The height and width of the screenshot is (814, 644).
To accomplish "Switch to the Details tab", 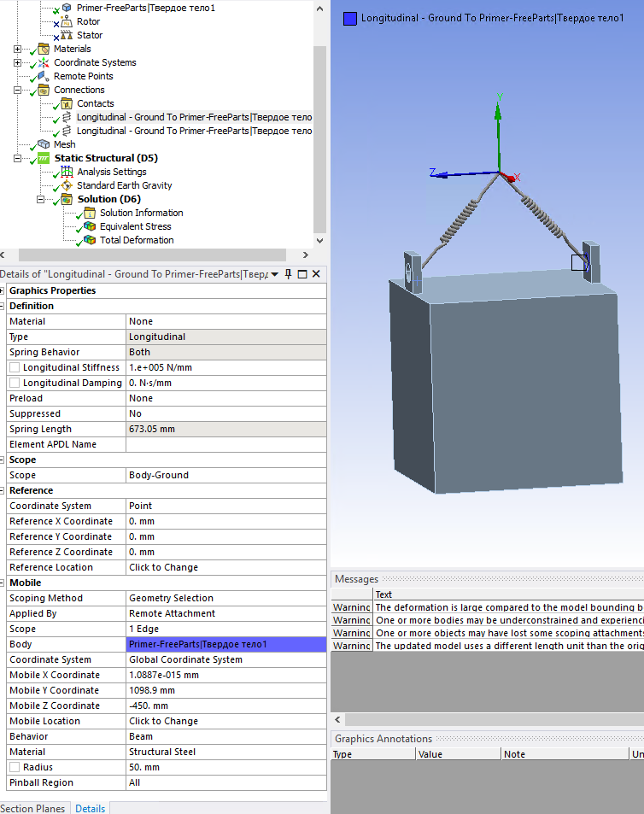I will [91, 808].
